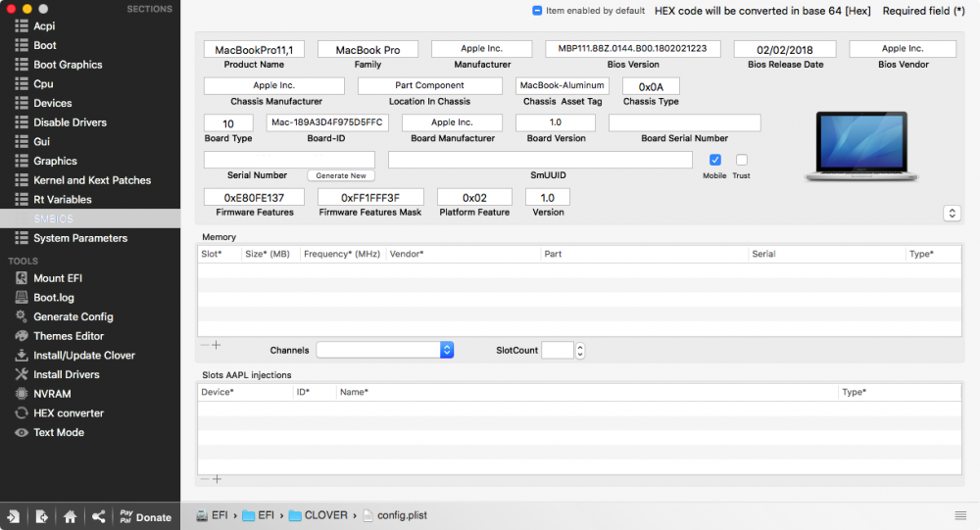This screenshot has width=980, height=530.
Task: Click the Boot Graphics list icon
Action: pyautogui.click(x=22, y=65)
